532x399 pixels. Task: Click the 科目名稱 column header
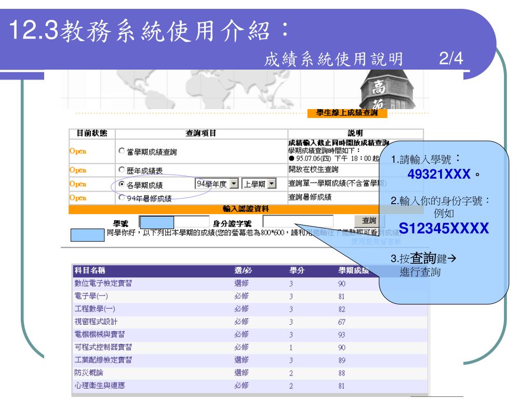(90, 270)
